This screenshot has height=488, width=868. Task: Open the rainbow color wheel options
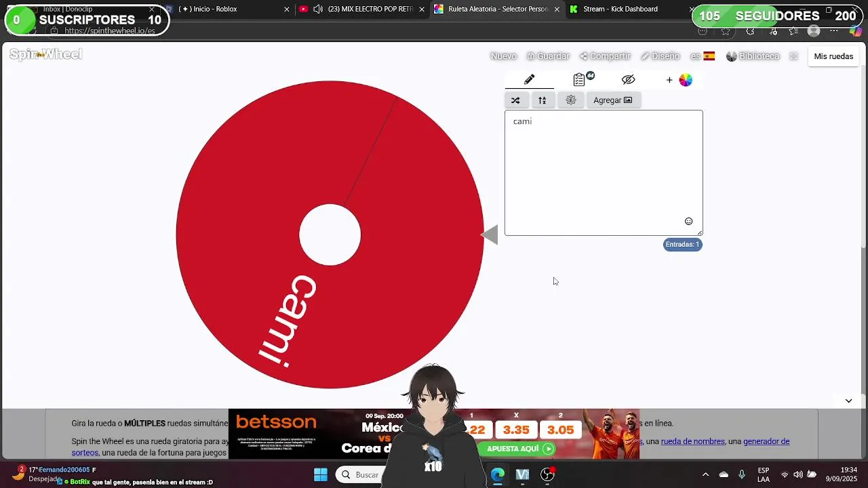pyautogui.click(x=686, y=80)
